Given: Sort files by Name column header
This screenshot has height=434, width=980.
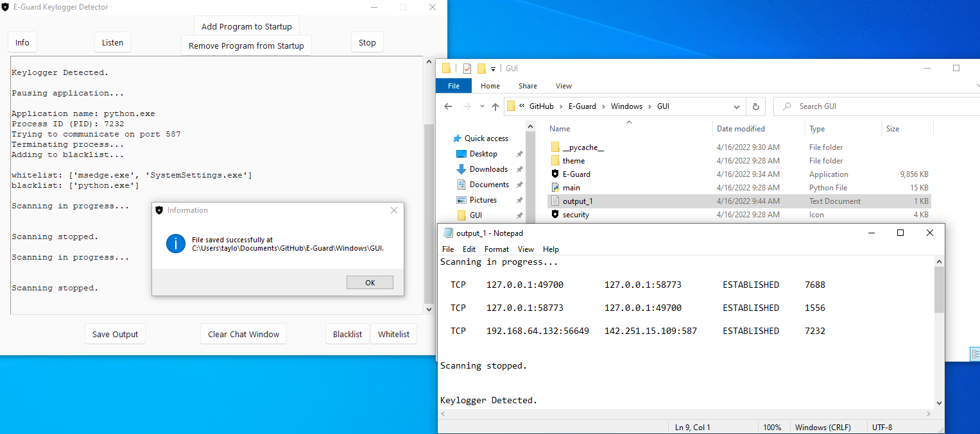Looking at the screenshot, I should [x=560, y=129].
